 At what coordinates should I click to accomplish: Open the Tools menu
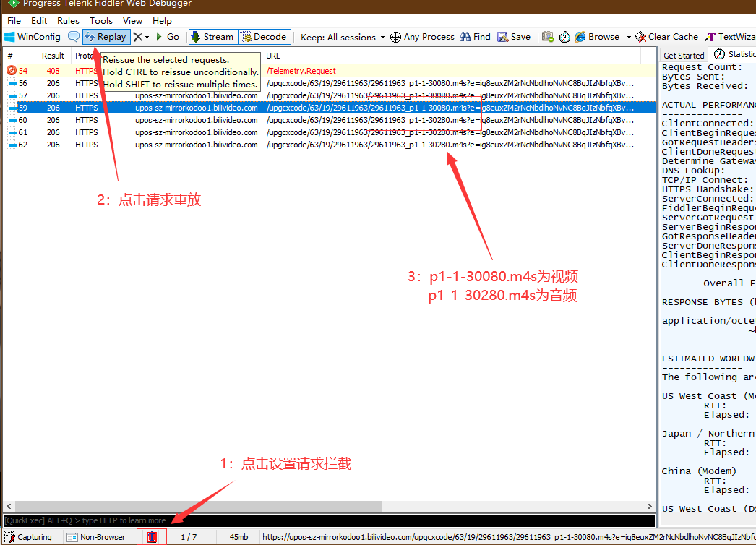coord(100,21)
